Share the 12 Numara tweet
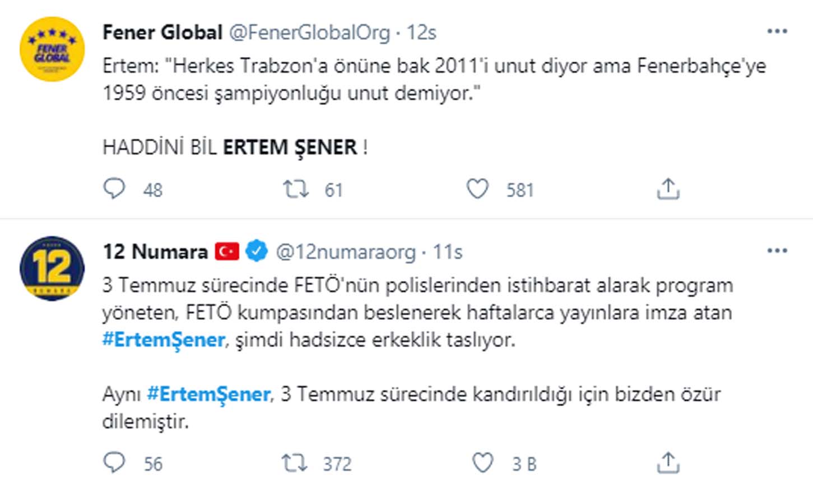 pos(667,463)
